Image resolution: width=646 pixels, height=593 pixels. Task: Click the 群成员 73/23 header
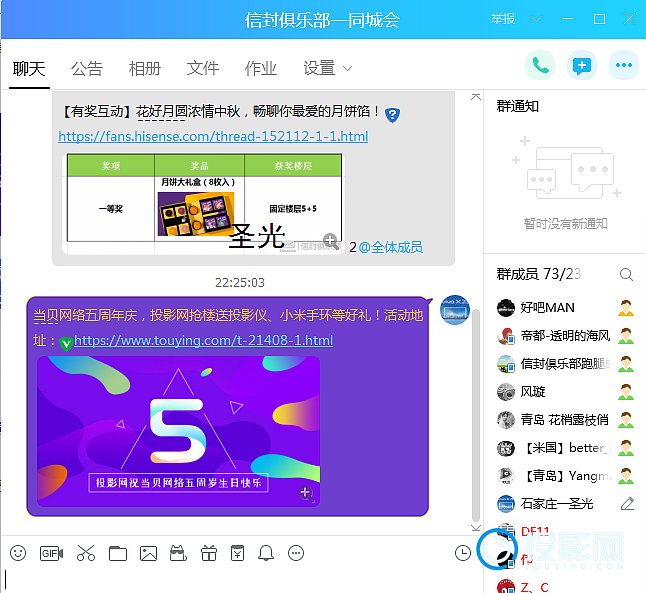pos(539,274)
